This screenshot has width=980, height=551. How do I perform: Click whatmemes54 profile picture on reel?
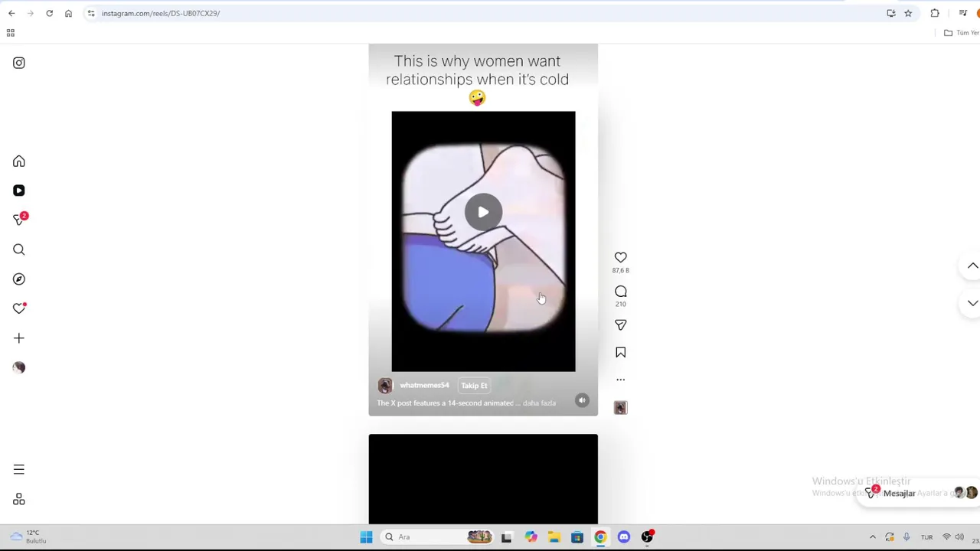click(385, 386)
